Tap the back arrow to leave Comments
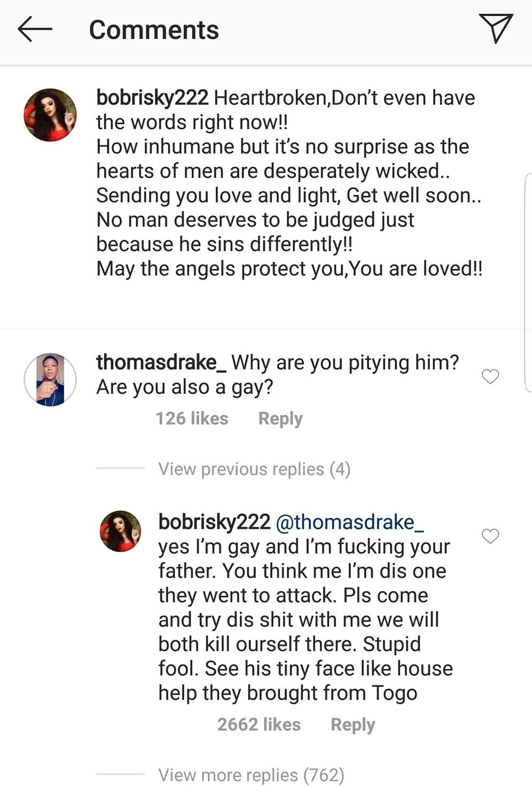The width and height of the screenshot is (532, 787). [35, 29]
